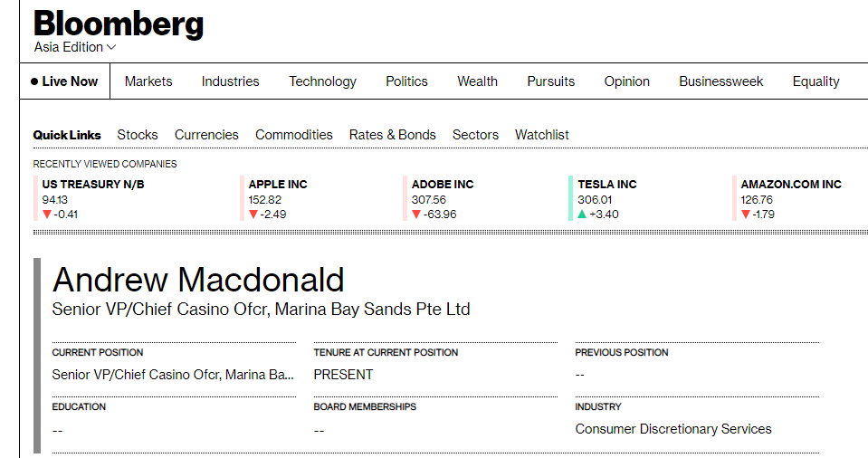This screenshot has width=868, height=458.
Task: Click the Andrew Macdonald profile heading
Action: point(198,280)
